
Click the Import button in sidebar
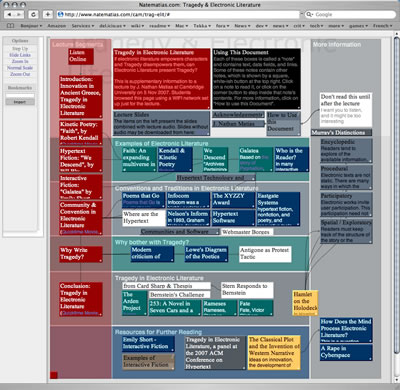click(20, 102)
